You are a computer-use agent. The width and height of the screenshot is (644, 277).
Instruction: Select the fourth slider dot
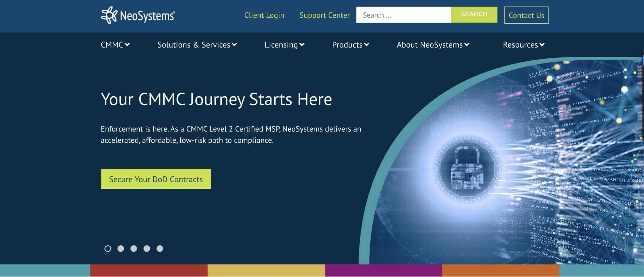(x=147, y=249)
